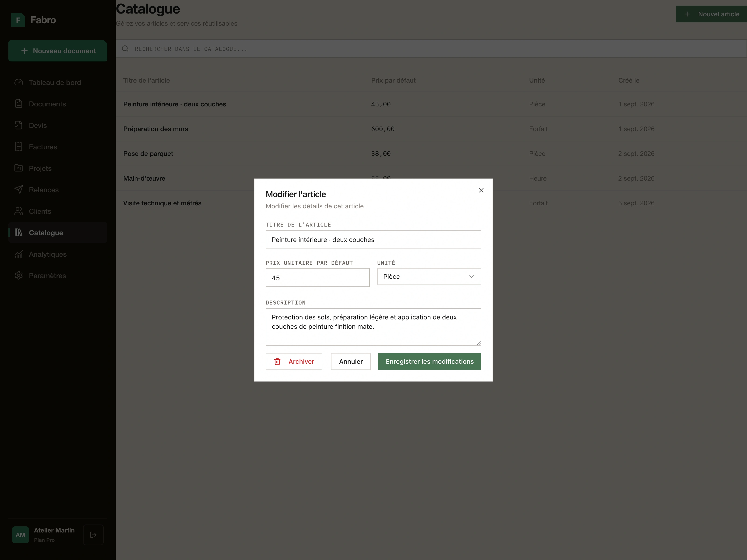Click the AM account avatar
Viewport: 747px width, 560px height.
point(20,535)
